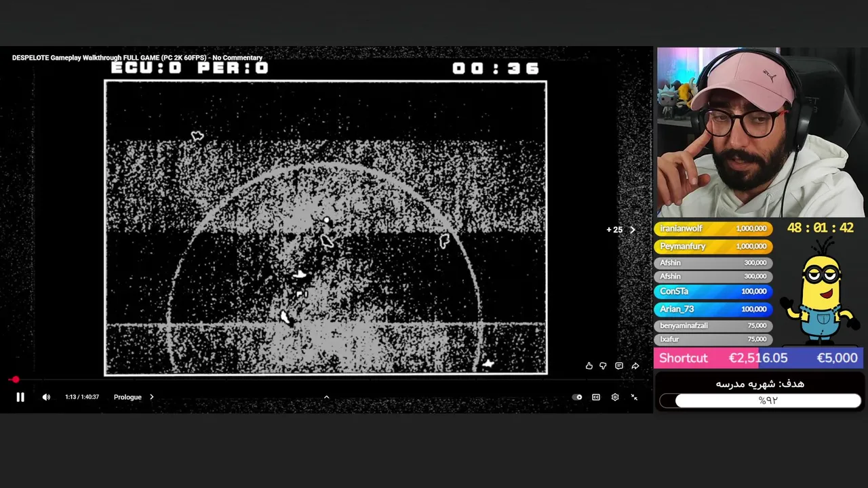Expand the more videos chevron
Screen dimensions: 868x488
(x=326, y=397)
